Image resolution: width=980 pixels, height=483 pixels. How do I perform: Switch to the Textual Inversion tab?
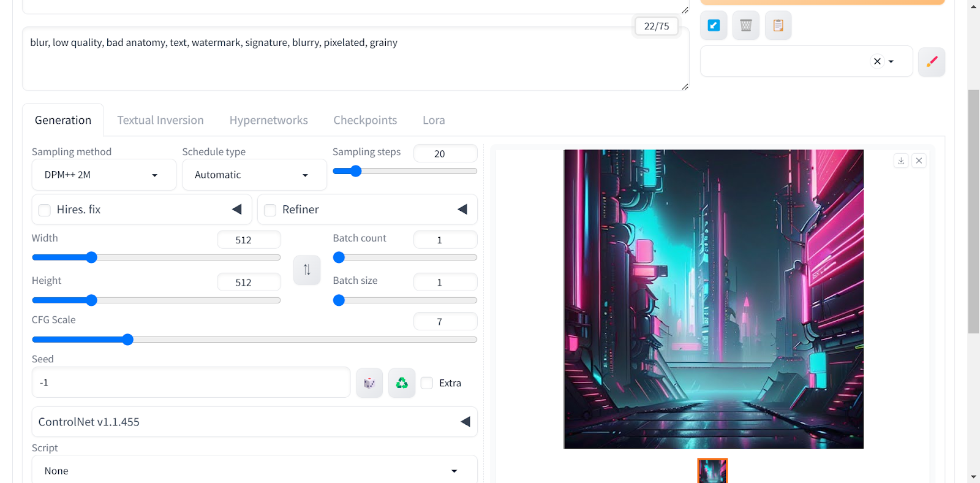(160, 120)
